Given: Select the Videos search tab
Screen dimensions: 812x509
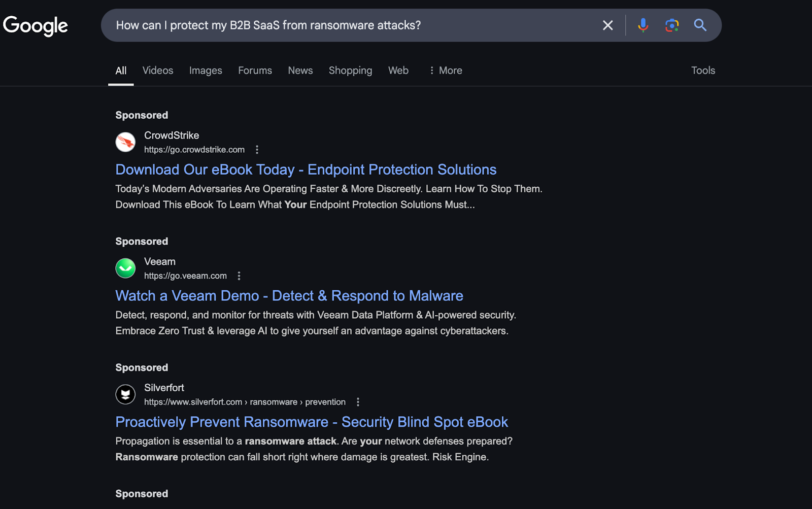Looking at the screenshot, I should point(157,70).
